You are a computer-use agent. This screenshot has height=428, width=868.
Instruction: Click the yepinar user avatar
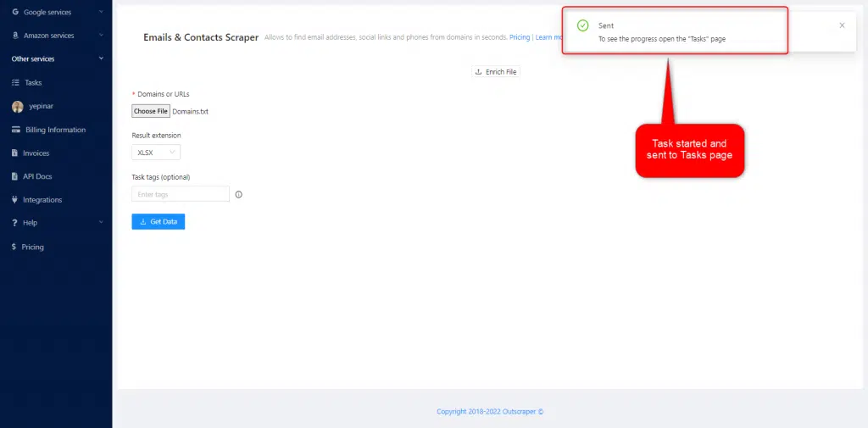17,107
